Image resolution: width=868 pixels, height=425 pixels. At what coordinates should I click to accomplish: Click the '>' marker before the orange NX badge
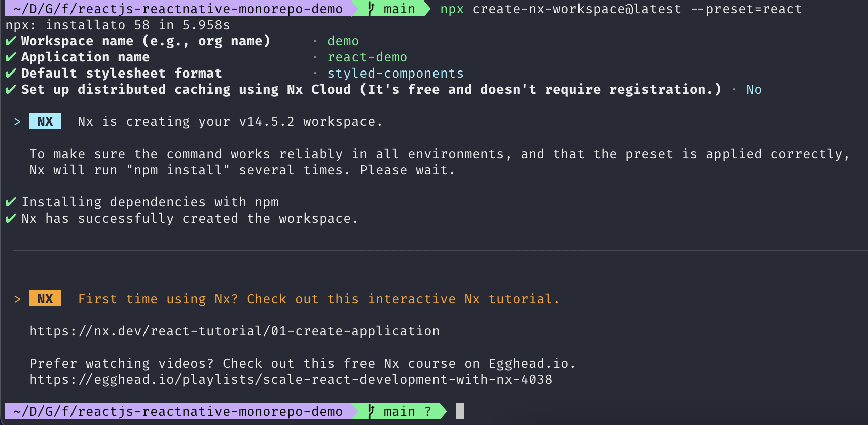tap(17, 299)
